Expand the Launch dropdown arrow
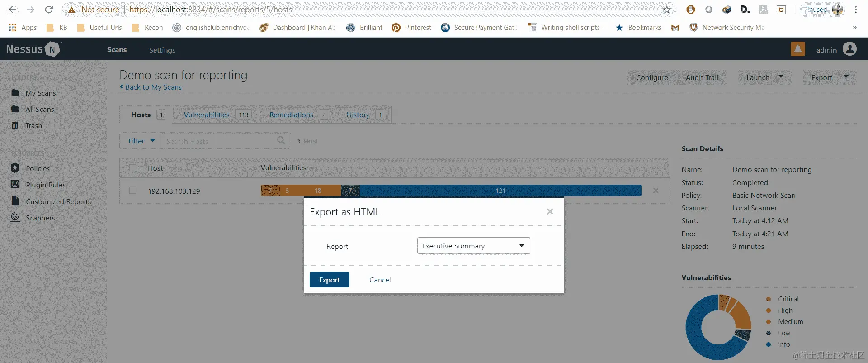 [781, 77]
